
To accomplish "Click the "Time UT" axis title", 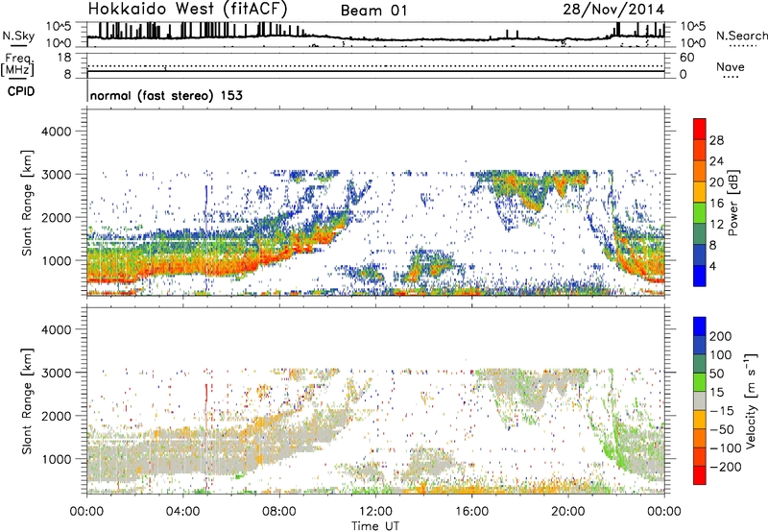I will pyautogui.click(x=375, y=526).
